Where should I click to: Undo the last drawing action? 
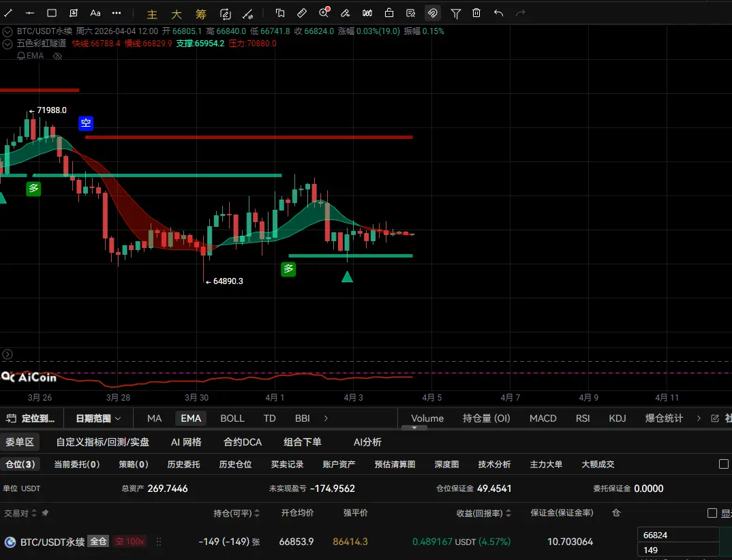499,13
